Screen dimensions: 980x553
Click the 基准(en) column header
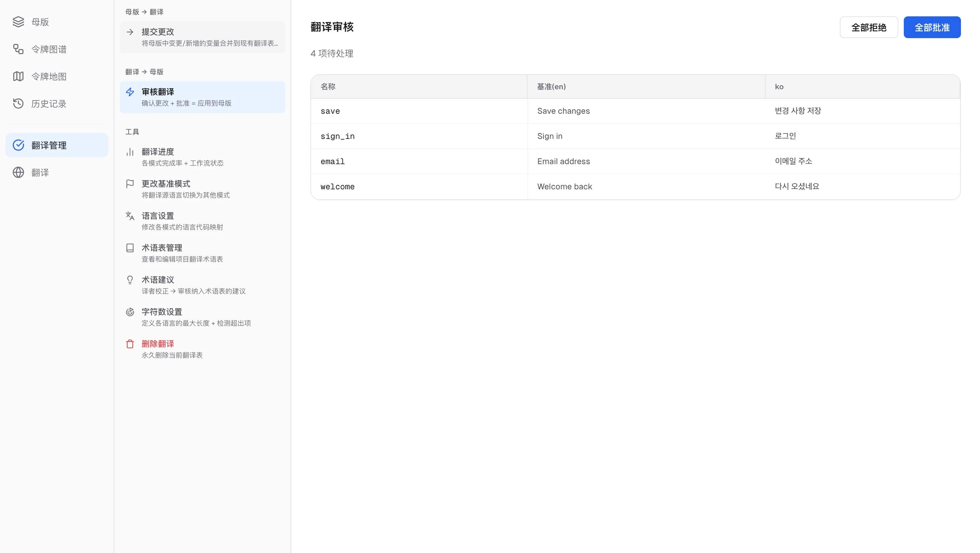646,87
